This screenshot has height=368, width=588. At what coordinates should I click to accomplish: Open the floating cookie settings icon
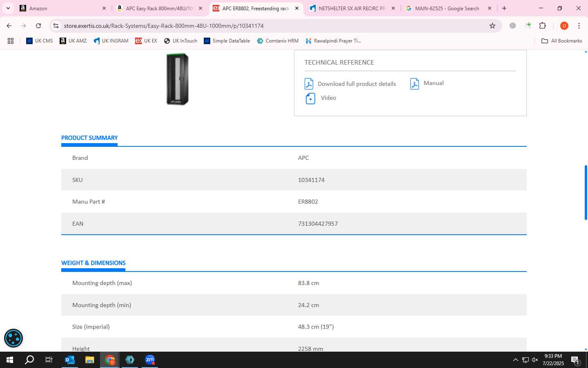coord(13,338)
